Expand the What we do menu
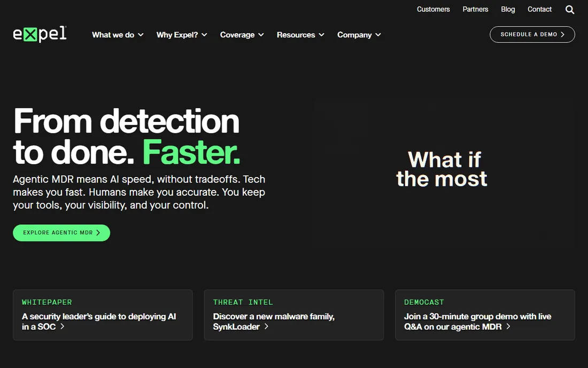This screenshot has height=368, width=588. pyautogui.click(x=118, y=35)
